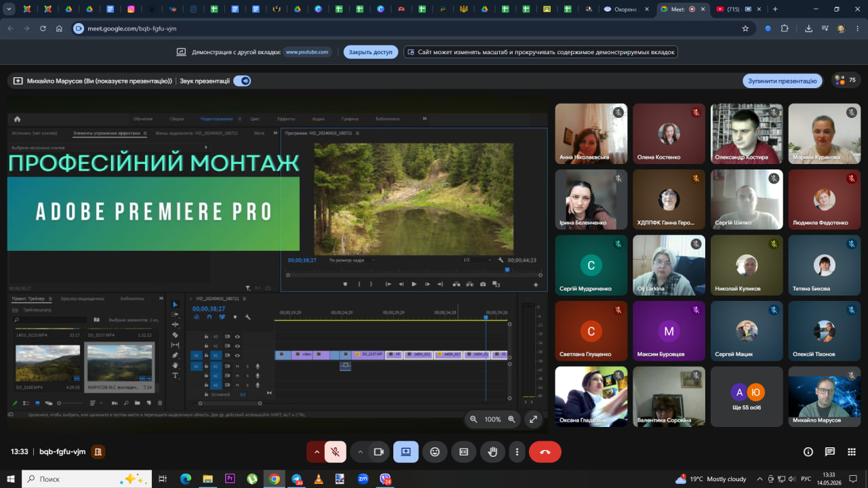
Task: Select the Selection arrow tool in Premiere
Action: (x=175, y=304)
